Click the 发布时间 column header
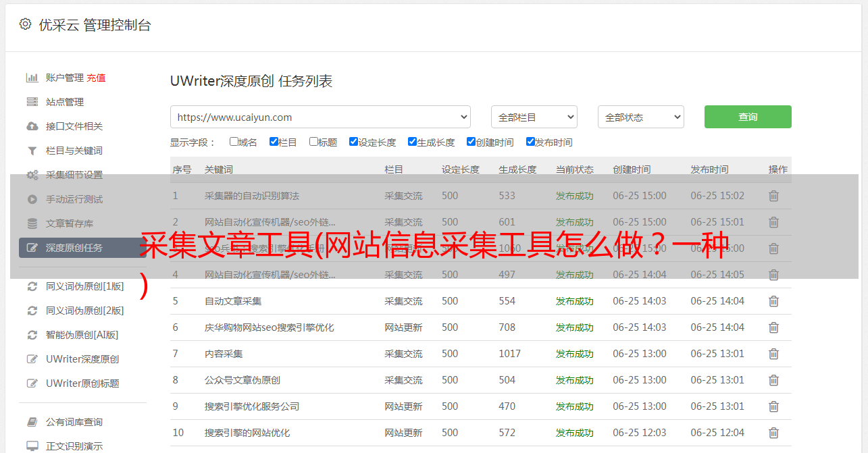This screenshot has height=453, width=868. pyautogui.click(x=709, y=169)
